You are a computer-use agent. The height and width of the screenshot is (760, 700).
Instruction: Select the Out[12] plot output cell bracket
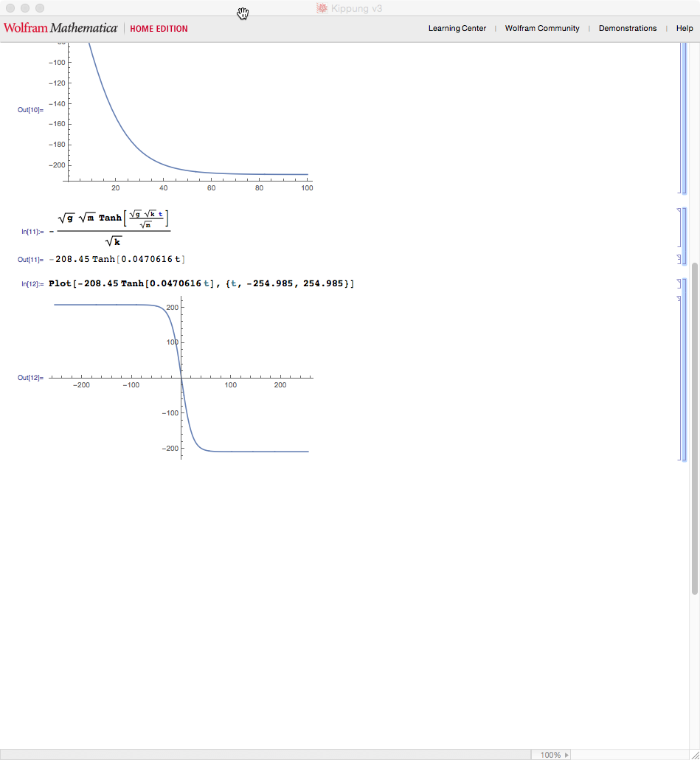point(679,378)
